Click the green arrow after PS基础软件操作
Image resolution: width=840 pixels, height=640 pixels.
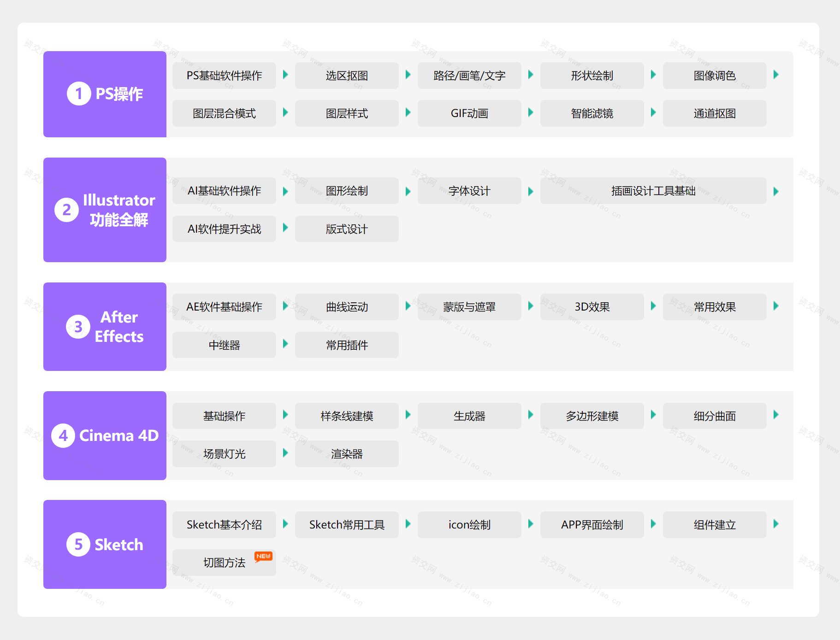(x=285, y=75)
